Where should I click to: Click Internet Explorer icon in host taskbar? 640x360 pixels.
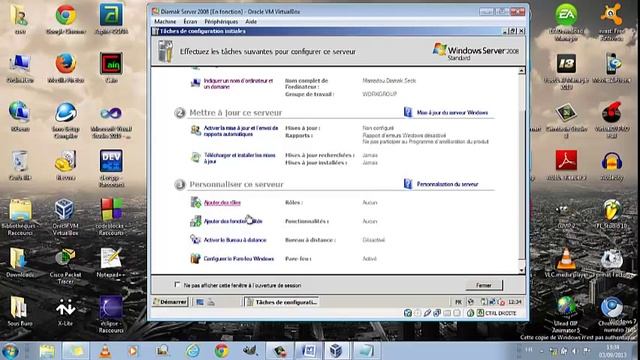click(193, 351)
